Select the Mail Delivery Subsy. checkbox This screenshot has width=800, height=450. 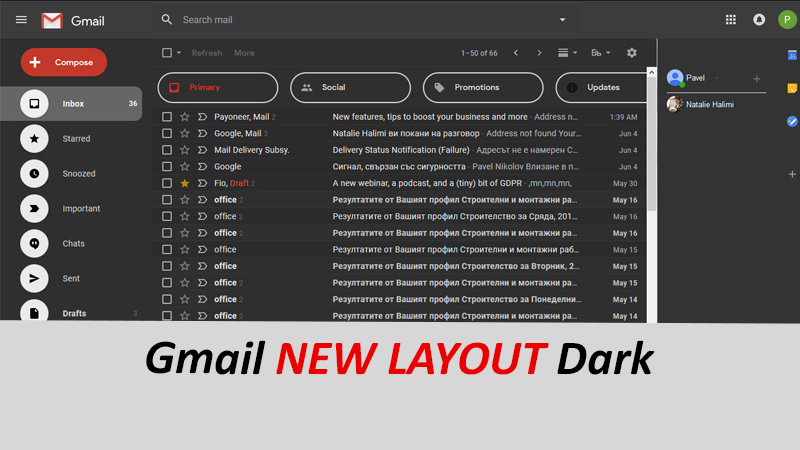pos(167,150)
